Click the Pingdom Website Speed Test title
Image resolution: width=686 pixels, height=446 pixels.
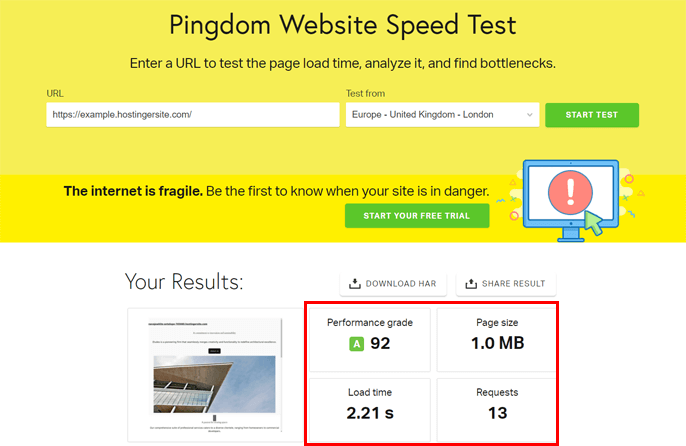click(343, 25)
